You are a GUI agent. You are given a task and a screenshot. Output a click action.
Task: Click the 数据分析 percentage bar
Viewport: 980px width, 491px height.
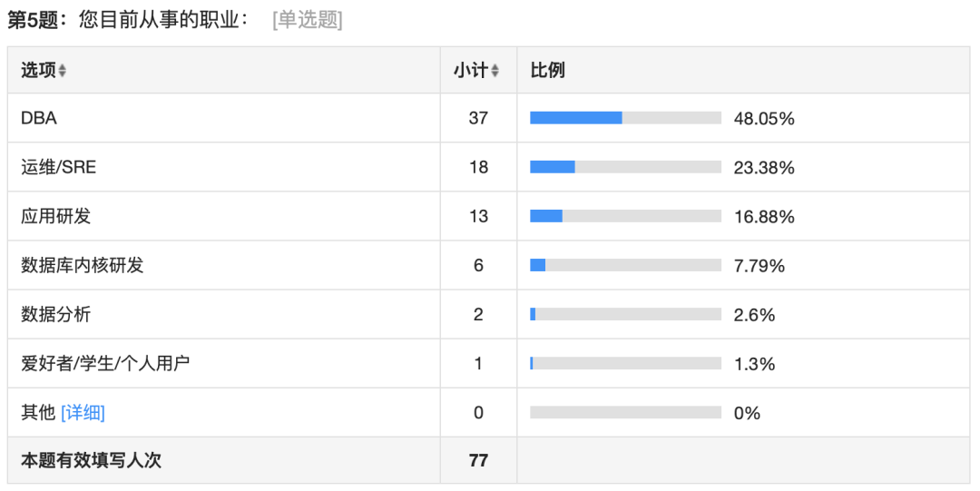click(x=625, y=314)
